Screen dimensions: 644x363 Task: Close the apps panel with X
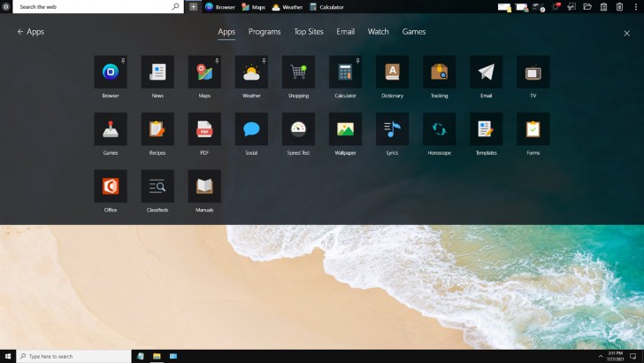click(626, 34)
